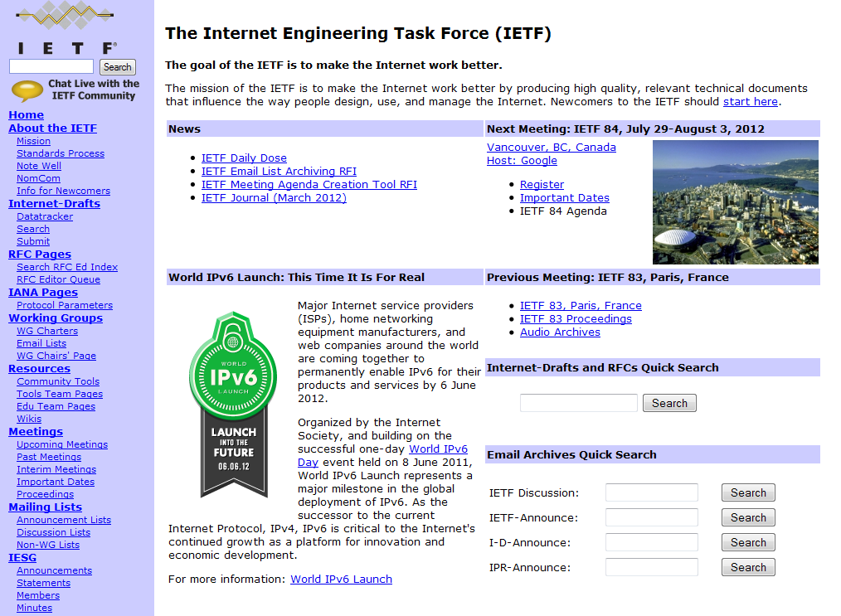Viewport: 841px width, 616px height.
Task: Open About the IETF section
Action: click(x=52, y=129)
